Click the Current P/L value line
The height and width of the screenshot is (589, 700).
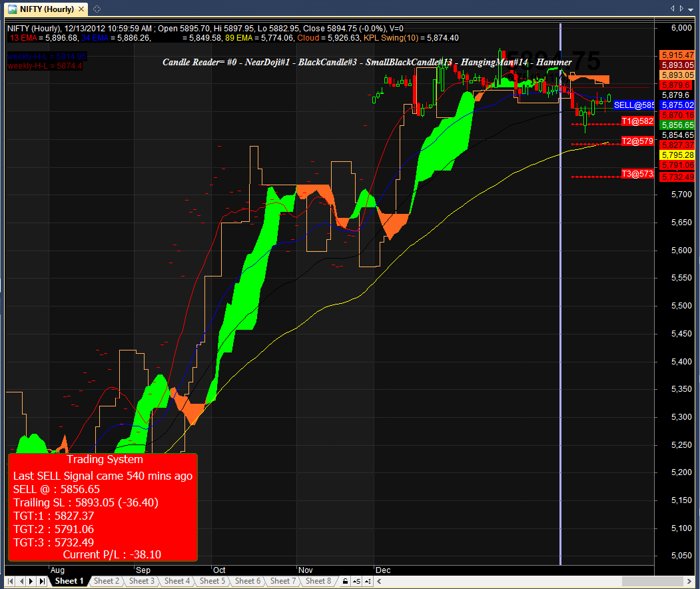tap(112, 554)
